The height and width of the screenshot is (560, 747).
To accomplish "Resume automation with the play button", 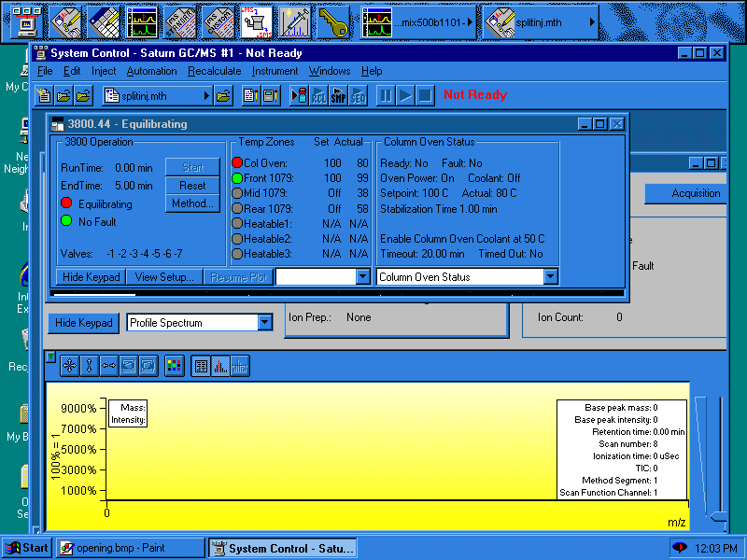I will click(x=405, y=96).
